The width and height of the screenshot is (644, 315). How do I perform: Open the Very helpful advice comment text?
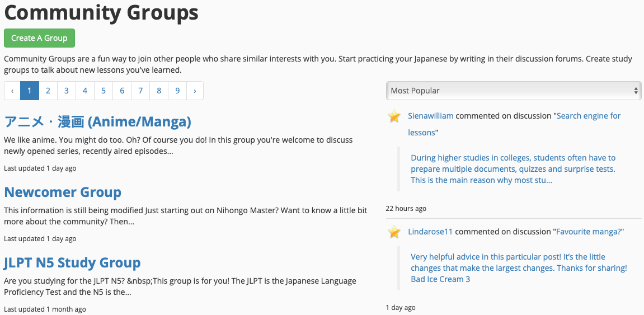518,268
